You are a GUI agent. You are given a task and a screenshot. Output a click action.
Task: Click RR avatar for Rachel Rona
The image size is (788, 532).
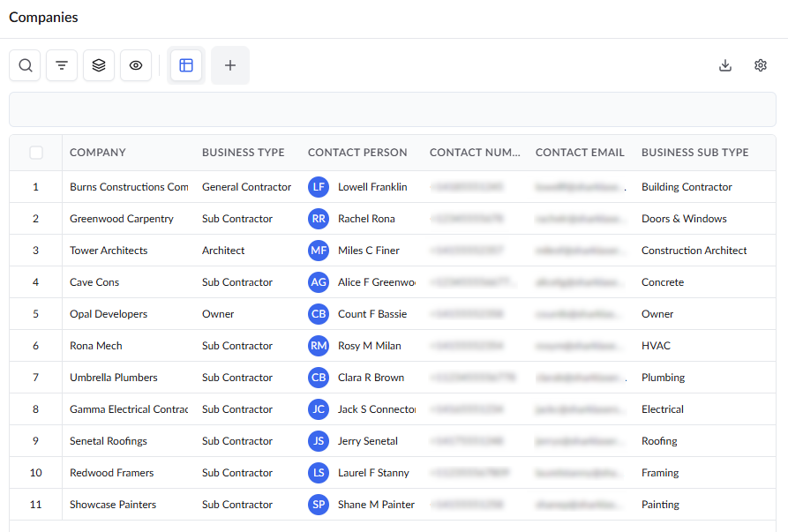319,219
